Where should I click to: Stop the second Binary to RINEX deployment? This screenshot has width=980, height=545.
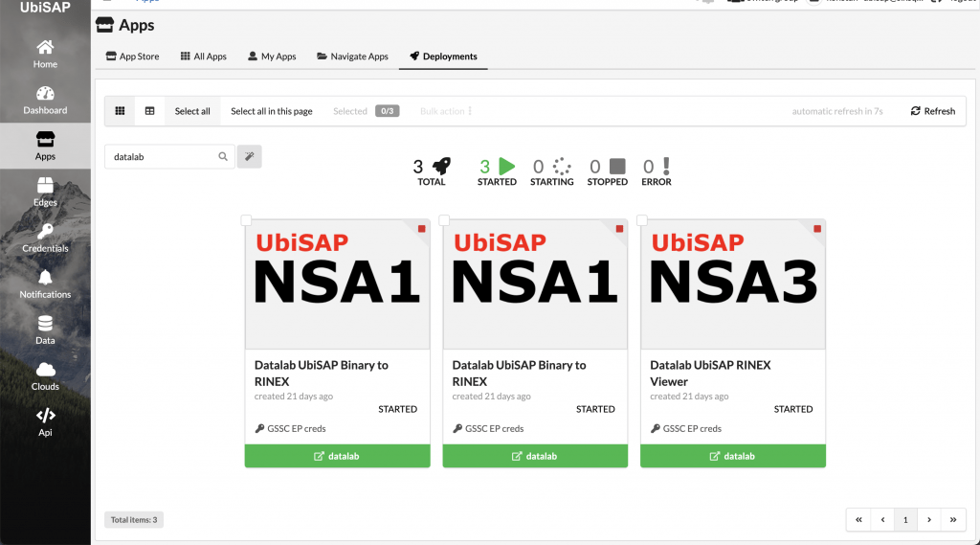[x=619, y=229]
